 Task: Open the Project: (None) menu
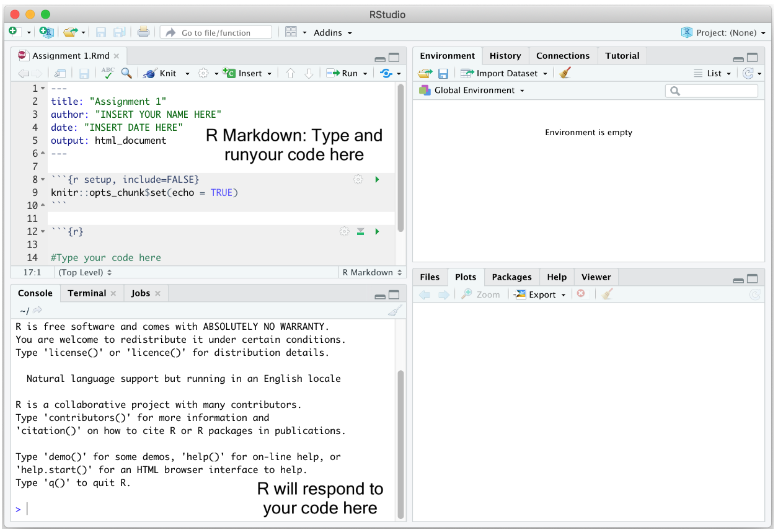pos(723,33)
